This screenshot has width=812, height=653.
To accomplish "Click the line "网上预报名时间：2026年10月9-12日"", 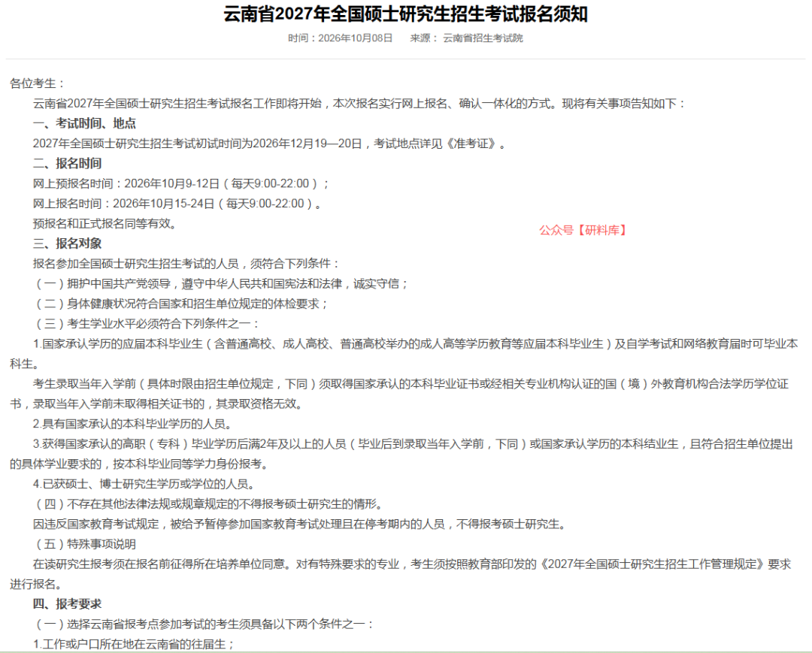I will coord(182,183).
